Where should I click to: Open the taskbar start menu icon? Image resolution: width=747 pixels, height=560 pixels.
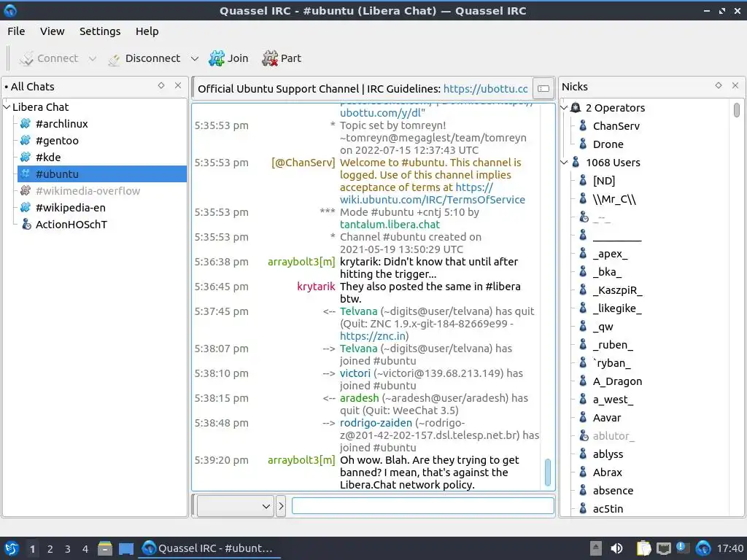click(12, 548)
